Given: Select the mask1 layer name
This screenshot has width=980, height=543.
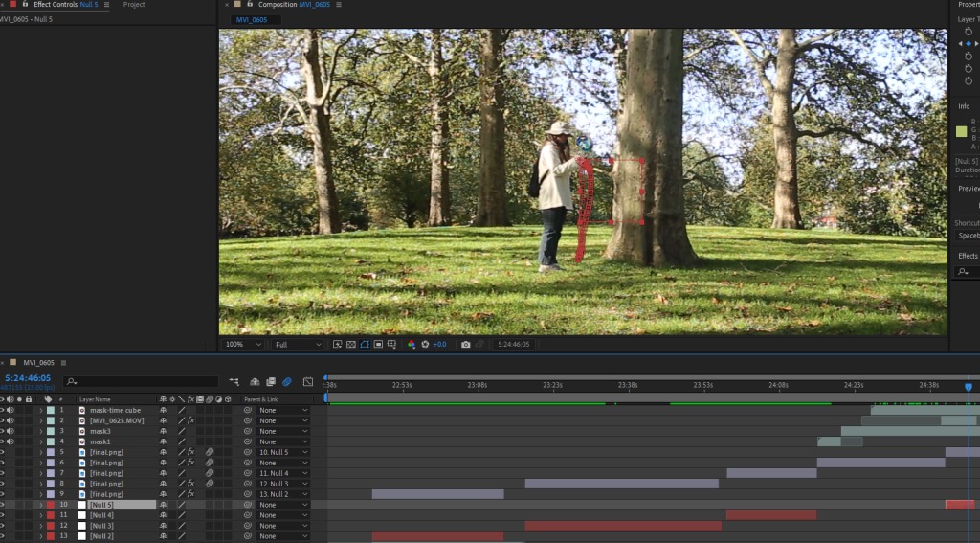Looking at the screenshot, I should 100,441.
